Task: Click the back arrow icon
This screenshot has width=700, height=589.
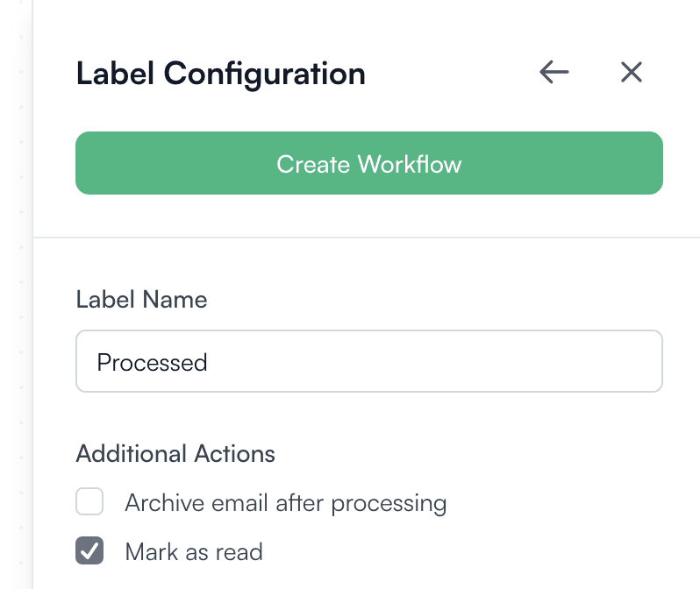Action: [x=554, y=73]
